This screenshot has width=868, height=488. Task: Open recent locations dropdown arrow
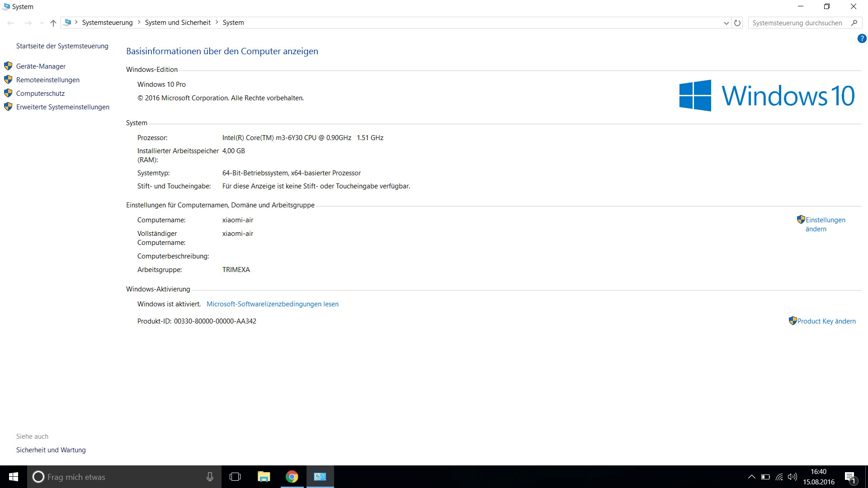pyautogui.click(x=42, y=23)
